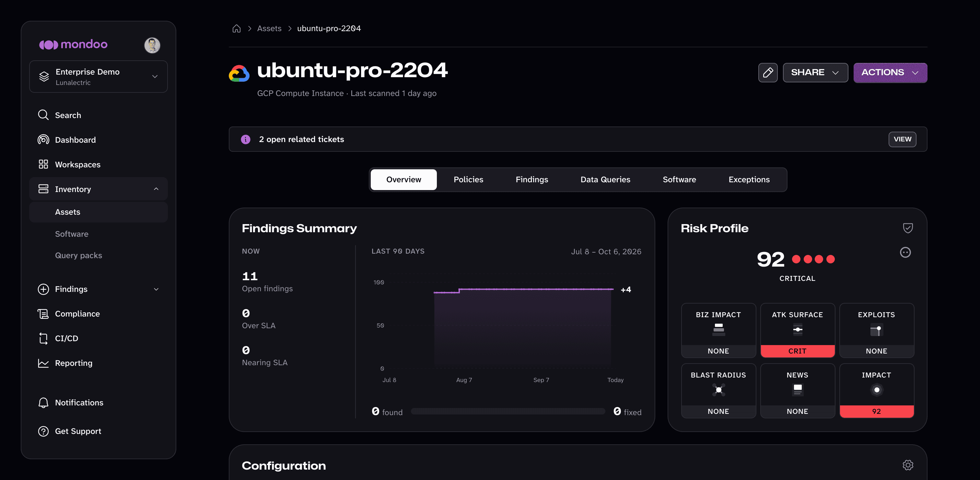Open the user avatar menu
980x480 pixels.
(152, 45)
